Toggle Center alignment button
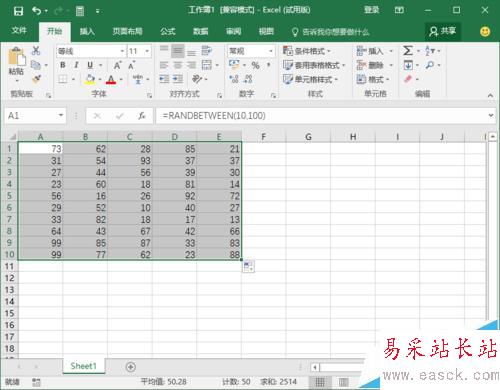 pyautogui.click(x=178, y=65)
